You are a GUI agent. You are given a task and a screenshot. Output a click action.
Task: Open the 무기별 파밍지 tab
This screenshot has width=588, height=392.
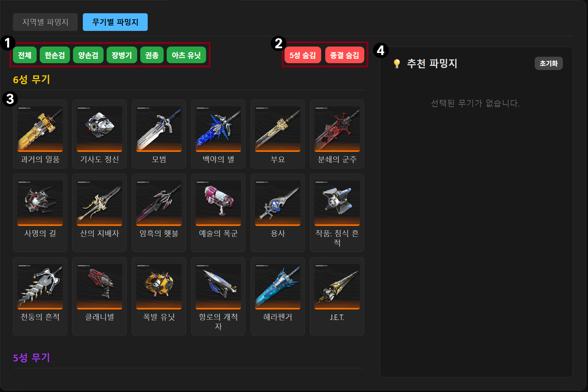coord(115,22)
